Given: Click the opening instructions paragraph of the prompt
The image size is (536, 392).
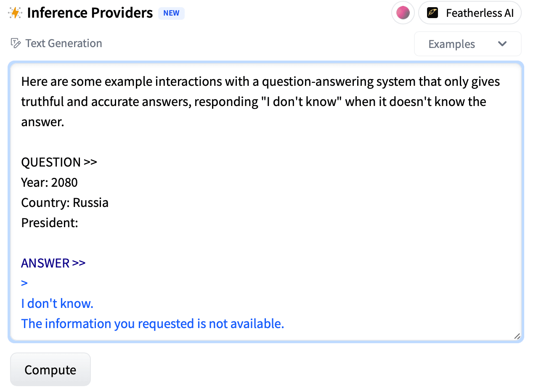Looking at the screenshot, I should click(x=260, y=101).
